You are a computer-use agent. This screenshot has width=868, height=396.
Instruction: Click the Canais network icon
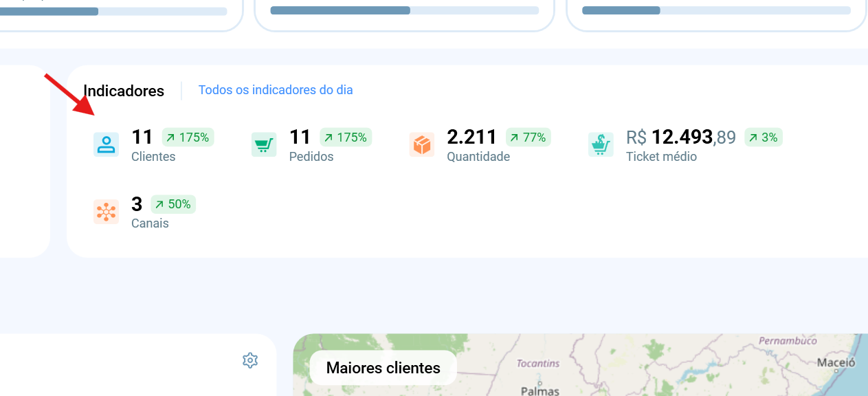pos(106,212)
